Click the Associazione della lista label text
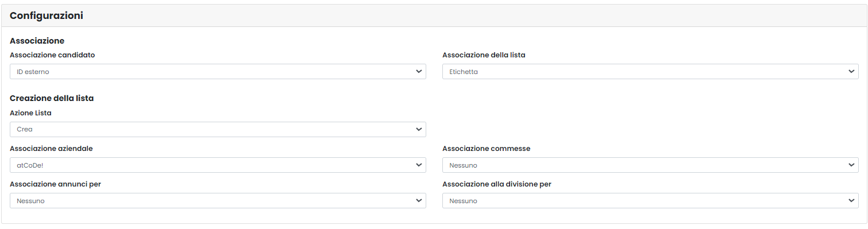Screen dimensions: 868x229 (484, 55)
